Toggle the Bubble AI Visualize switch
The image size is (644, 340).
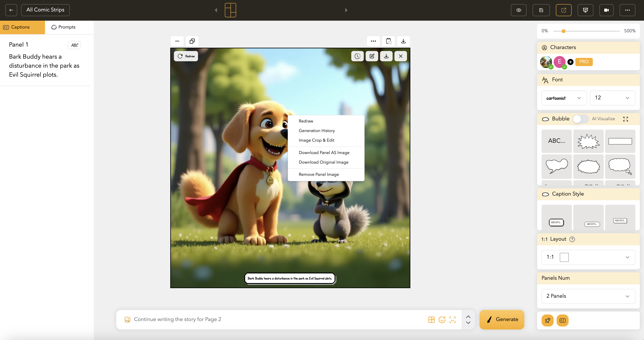pos(580,119)
